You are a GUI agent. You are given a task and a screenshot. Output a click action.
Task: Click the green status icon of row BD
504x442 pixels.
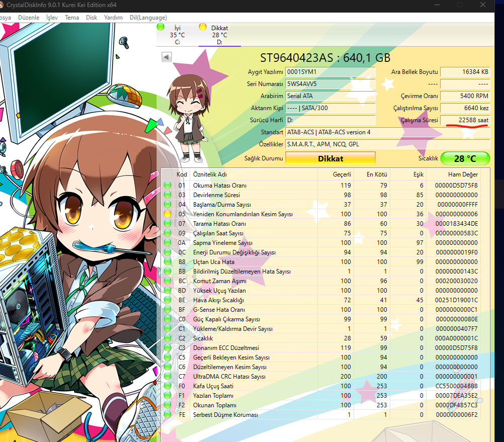tap(167, 290)
